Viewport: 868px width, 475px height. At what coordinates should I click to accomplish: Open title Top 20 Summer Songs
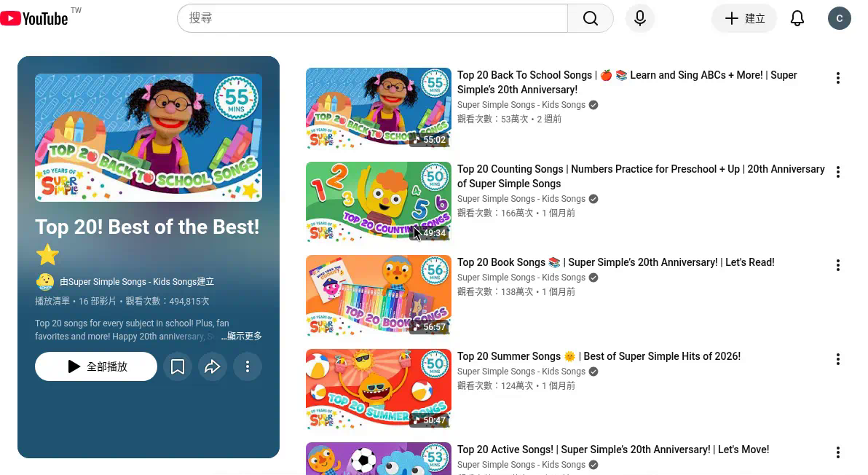[x=599, y=356]
